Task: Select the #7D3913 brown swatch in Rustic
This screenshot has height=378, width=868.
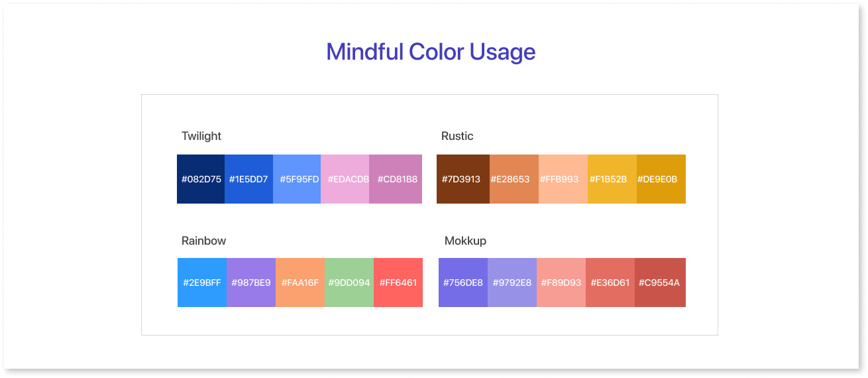Action: tap(463, 179)
